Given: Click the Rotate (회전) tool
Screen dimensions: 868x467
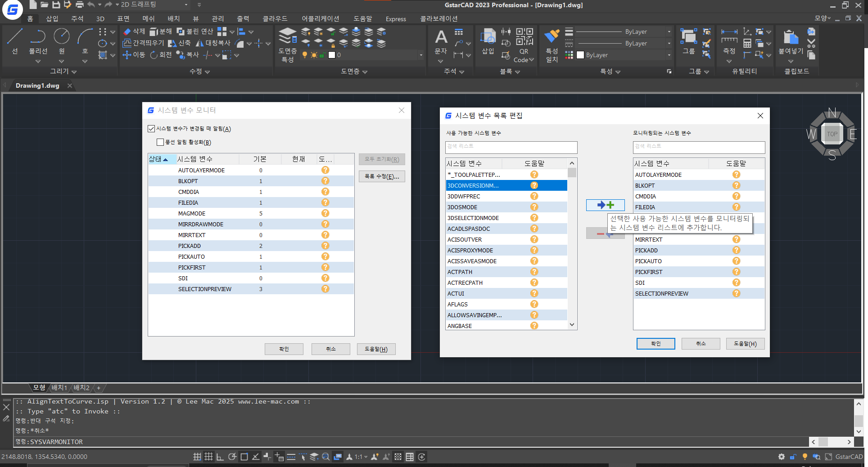Looking at the screenshot, I should coord(161,55).
